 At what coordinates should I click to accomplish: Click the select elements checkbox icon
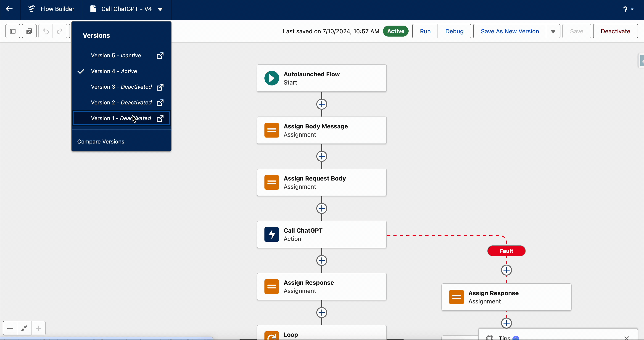29,31
